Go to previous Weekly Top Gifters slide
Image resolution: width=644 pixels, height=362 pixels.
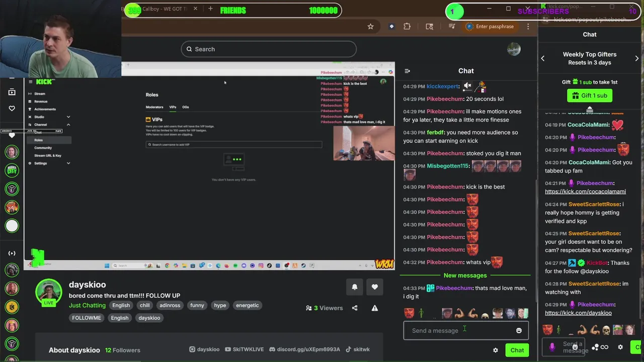click(x=543, y=58)
